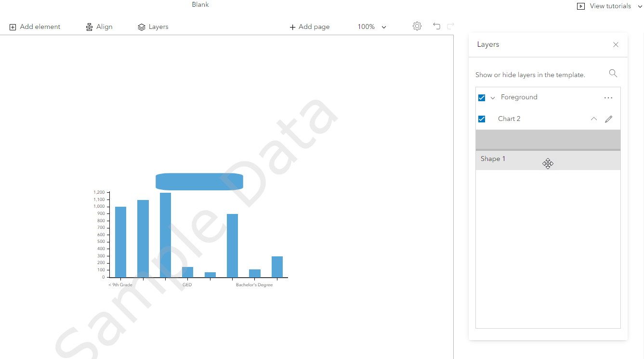Select the Align tool
This screenshot has width=644, height=359.
[x=99, y=27]
